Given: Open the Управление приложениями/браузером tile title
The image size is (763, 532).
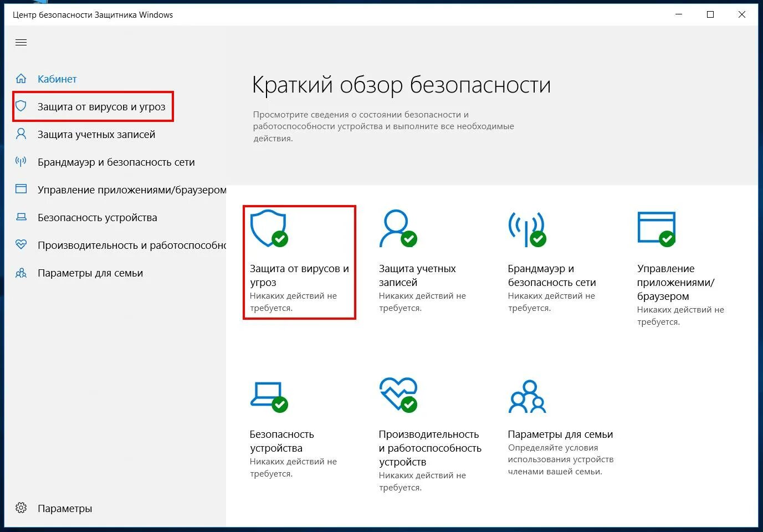Looking at the screenshot, I should [x=676, y=282].
